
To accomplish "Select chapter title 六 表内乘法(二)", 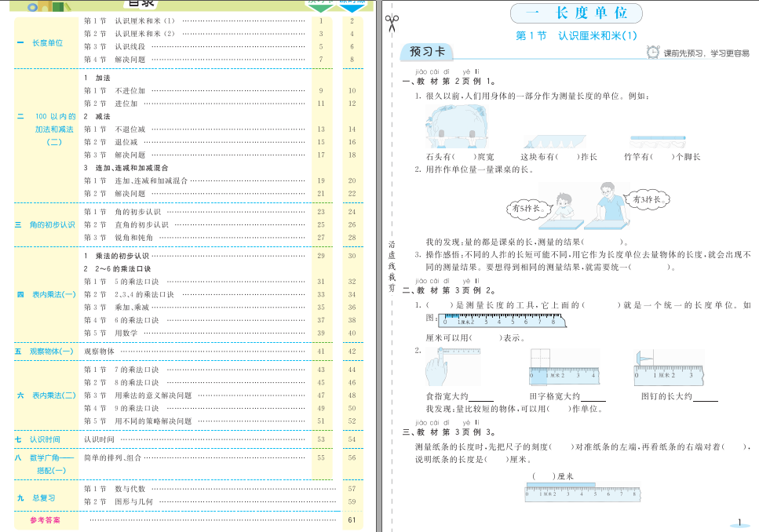I will [x=46, y=395].
